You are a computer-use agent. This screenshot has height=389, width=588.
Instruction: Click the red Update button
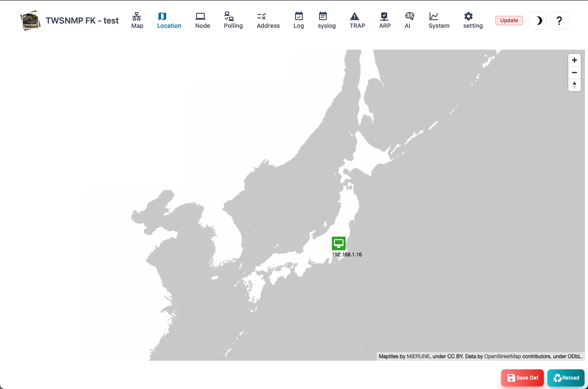[x=509, y=21]
